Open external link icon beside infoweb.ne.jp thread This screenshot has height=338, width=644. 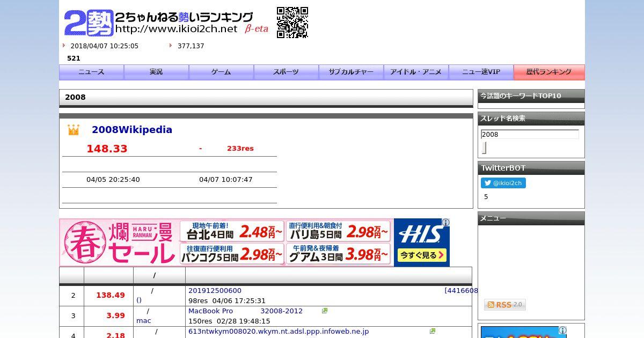(x=433, y=331)
